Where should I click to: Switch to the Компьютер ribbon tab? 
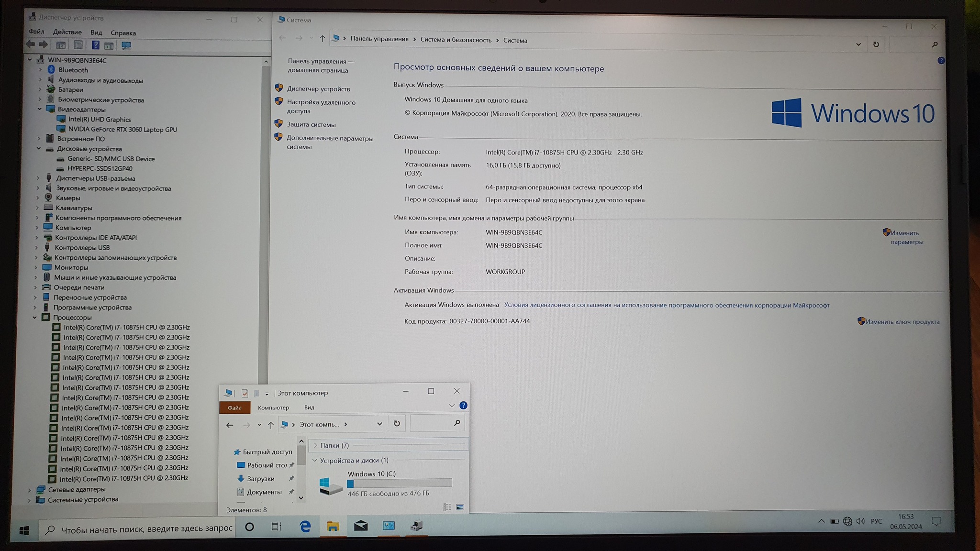tap(273, 408)
